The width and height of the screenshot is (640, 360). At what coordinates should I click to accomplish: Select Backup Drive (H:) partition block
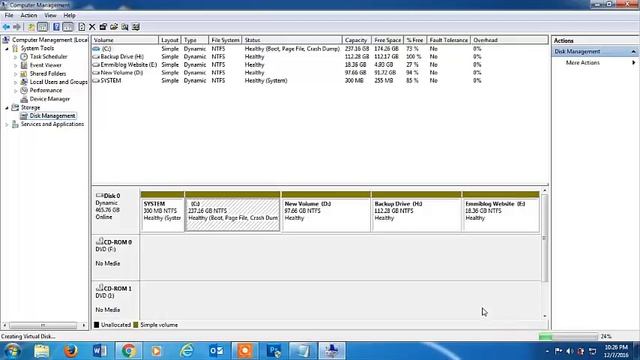416,212
